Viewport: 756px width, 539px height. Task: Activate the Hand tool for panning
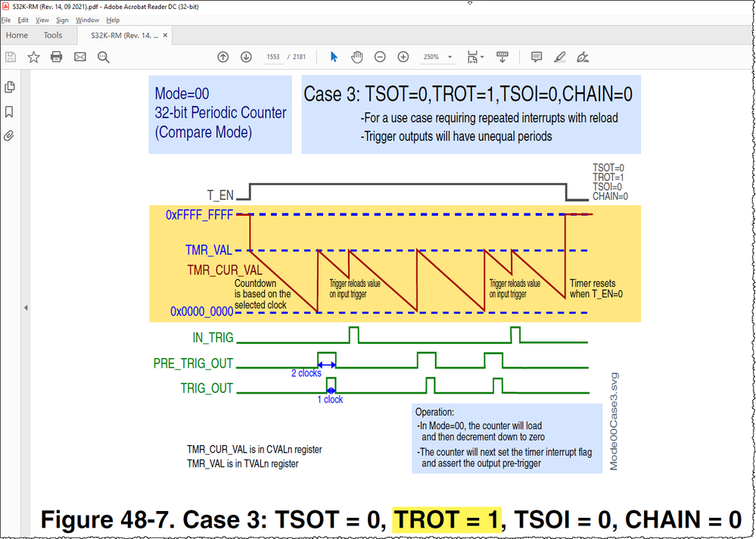coord(356,57)
